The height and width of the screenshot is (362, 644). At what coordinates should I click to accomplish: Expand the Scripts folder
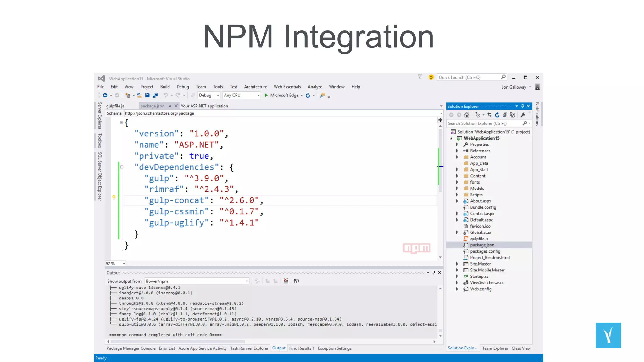[457, 195]
